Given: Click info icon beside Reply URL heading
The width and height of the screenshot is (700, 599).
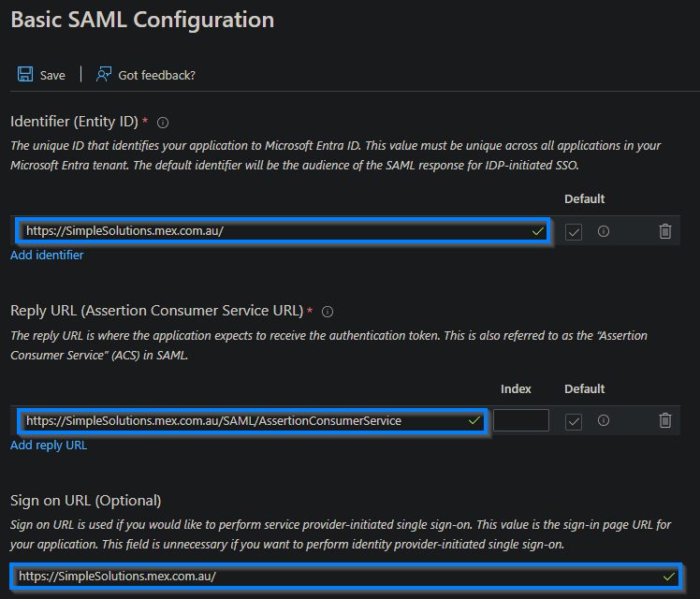Looking at the screenshot, I should [328, 312].
